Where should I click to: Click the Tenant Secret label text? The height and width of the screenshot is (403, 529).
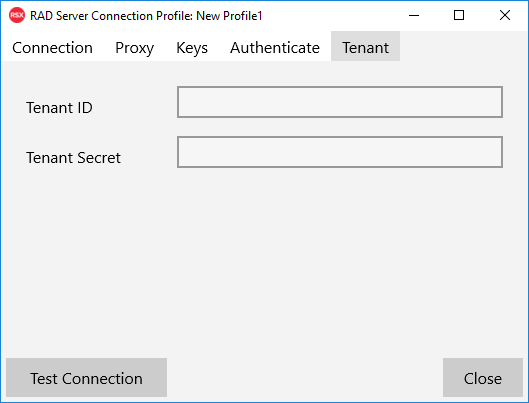[74, 158]
